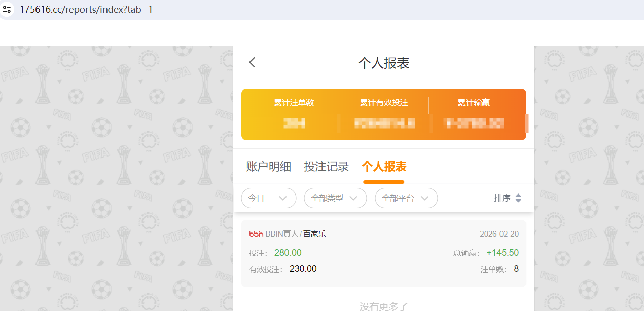Open the 今日 date filter dropdown
644x311 pixels.
[269, 198]
